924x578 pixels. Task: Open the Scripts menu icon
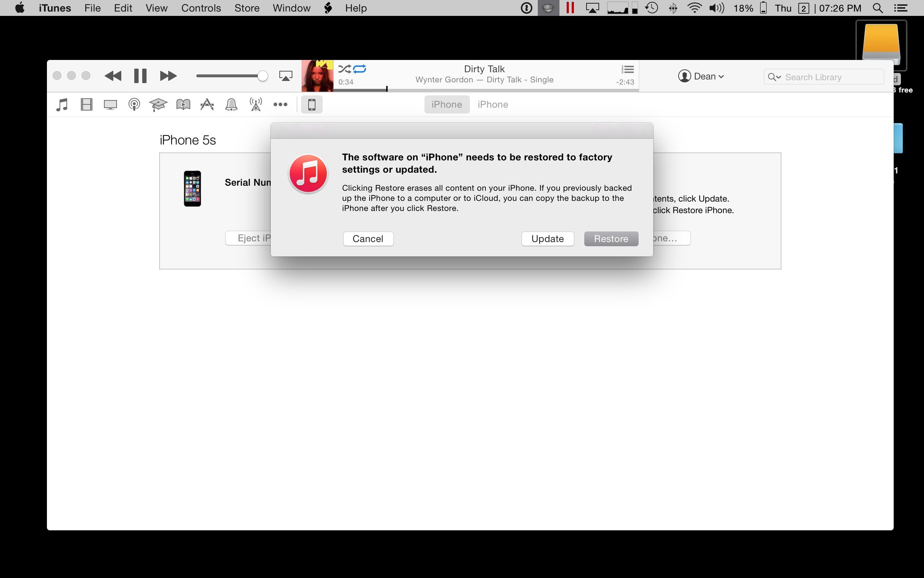tap(328, 8)
